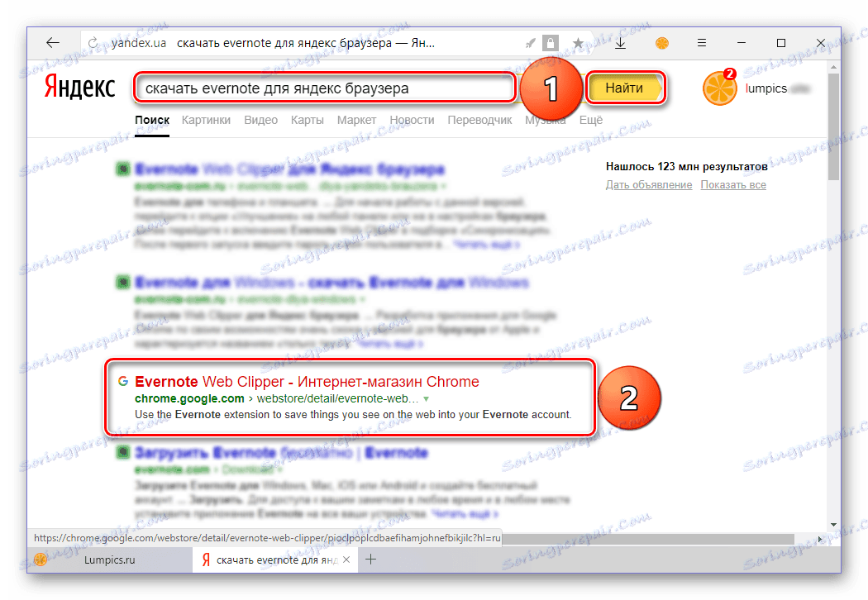Click the page title in address bar

click(x=306, y=43)
